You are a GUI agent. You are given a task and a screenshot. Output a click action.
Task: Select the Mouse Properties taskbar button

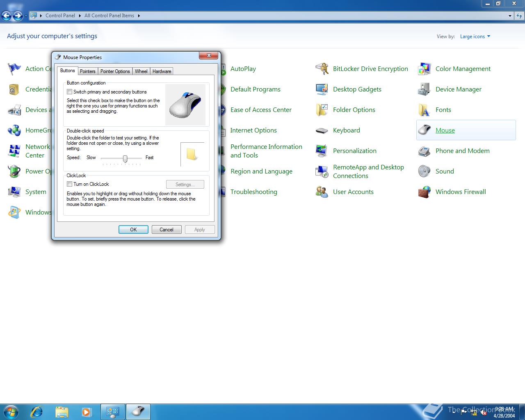point(138,411)
